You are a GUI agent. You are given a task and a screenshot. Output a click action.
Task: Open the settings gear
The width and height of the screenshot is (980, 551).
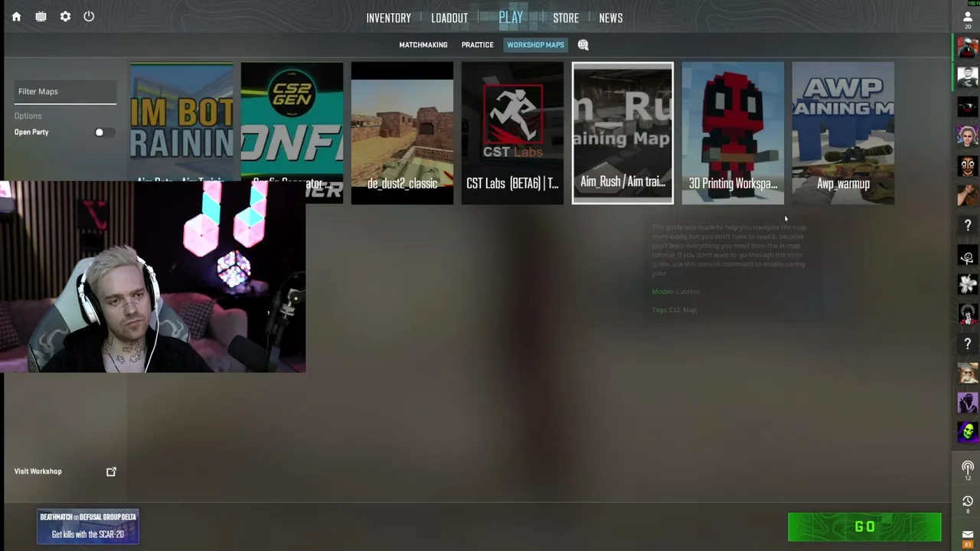[x=65, y=17]
